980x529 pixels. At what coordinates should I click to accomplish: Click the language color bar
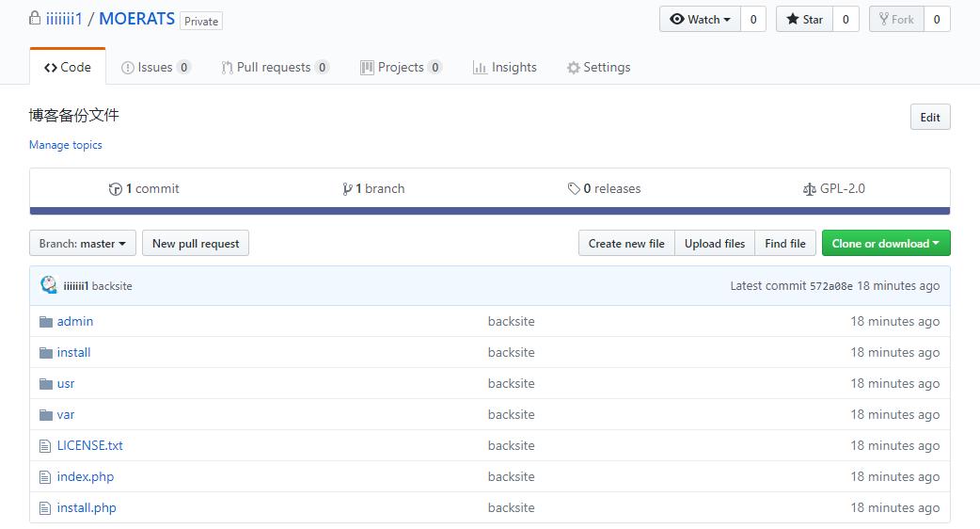click(x=489, y=211)
